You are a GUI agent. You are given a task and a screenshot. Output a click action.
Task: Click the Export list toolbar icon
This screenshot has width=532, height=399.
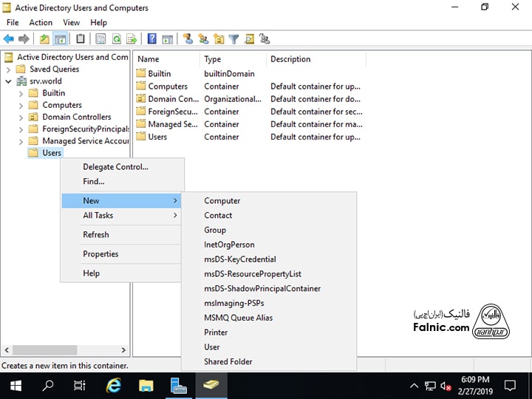coord(132,38)
